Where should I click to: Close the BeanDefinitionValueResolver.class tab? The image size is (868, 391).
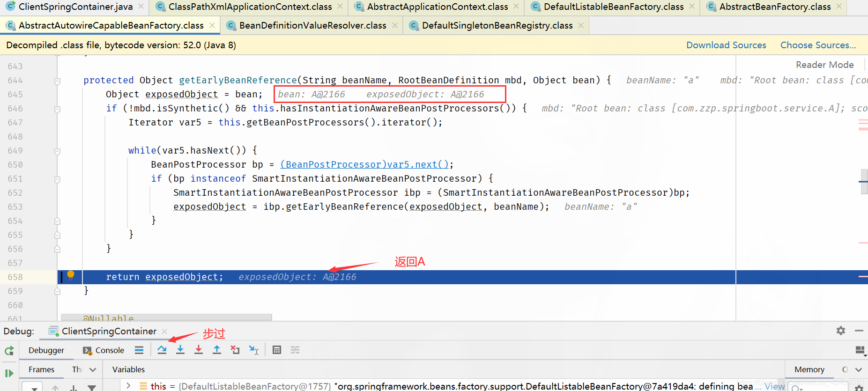tap(395, 25)
